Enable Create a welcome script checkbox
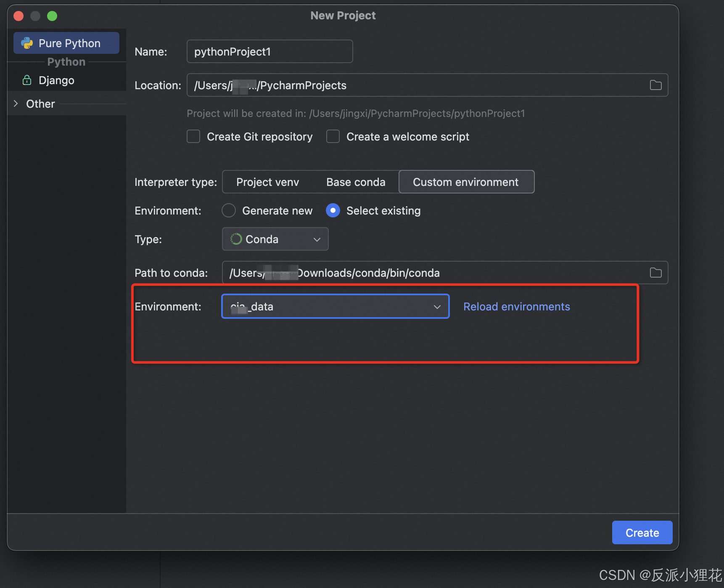 pos(333,136)
